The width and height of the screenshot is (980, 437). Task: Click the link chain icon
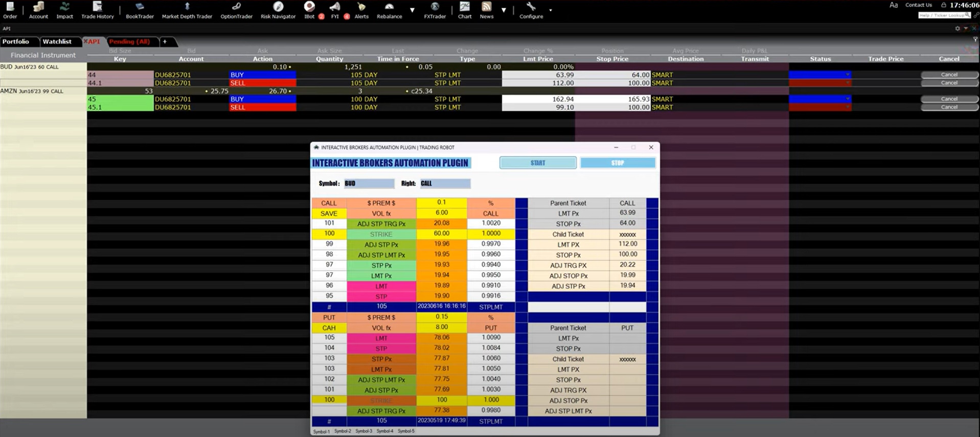coord(976,15)
